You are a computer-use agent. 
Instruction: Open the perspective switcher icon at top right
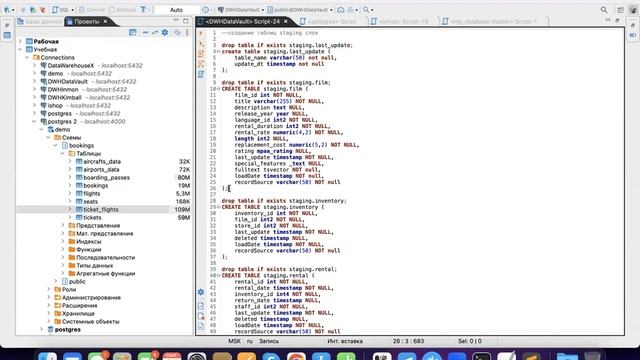[620, 10]
